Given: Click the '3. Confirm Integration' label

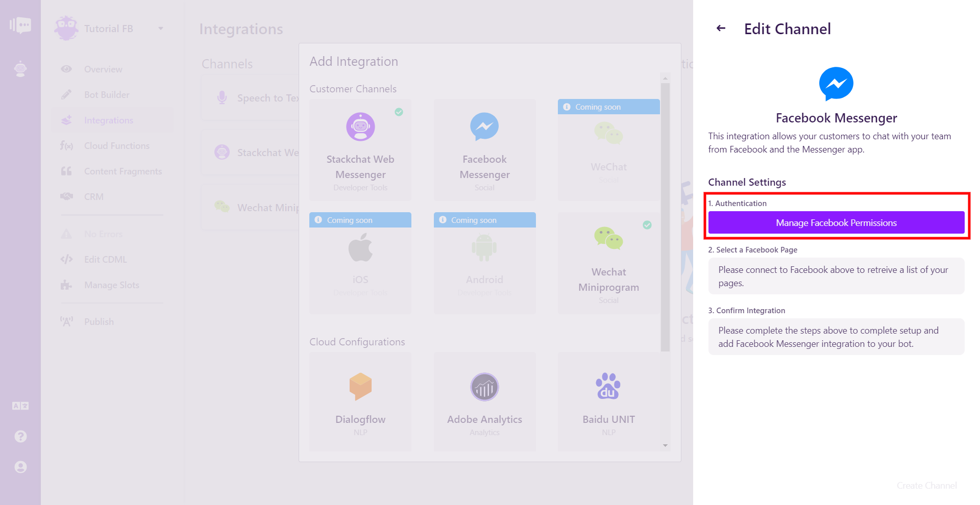Looking at the screenshot, I should click(x=746, y=311).
